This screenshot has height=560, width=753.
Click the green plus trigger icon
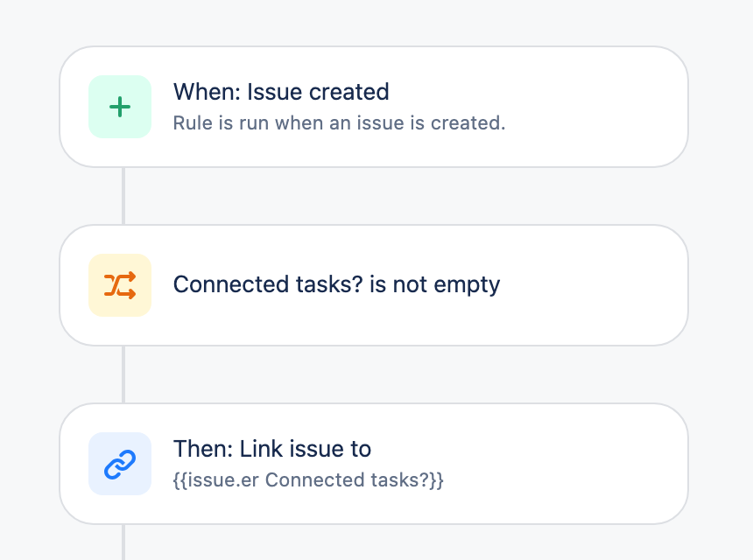pyautogui.click(x=120, y=107)
